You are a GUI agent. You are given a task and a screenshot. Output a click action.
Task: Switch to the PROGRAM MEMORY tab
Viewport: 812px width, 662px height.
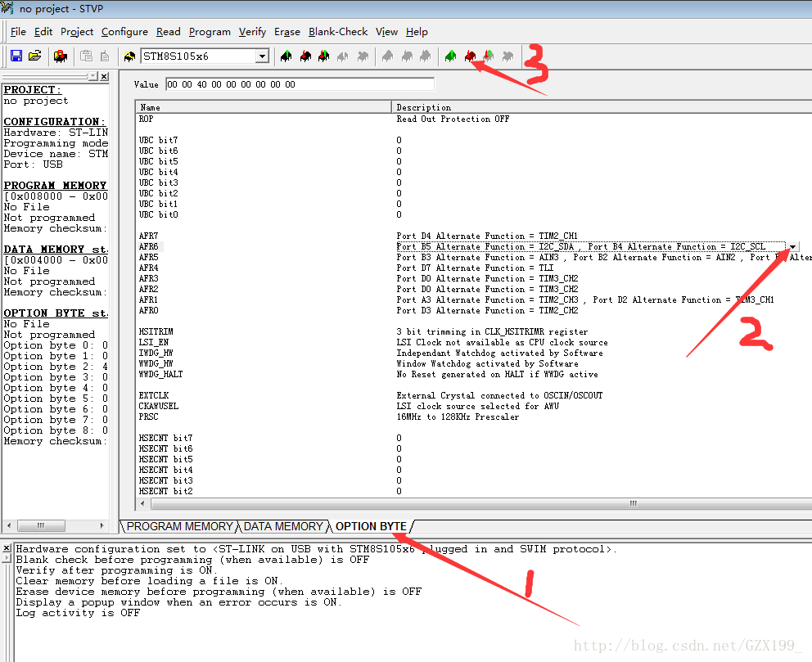[180, 526]
